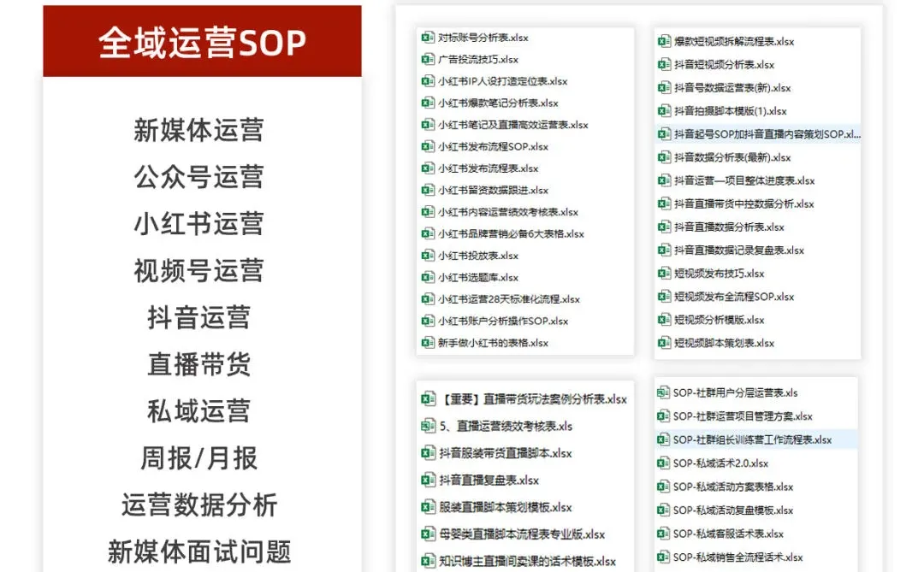Click the Excel icon next to 抖音直播复盘表.xlsx
This screenshot has width=924, height=572.
point(427,481)
